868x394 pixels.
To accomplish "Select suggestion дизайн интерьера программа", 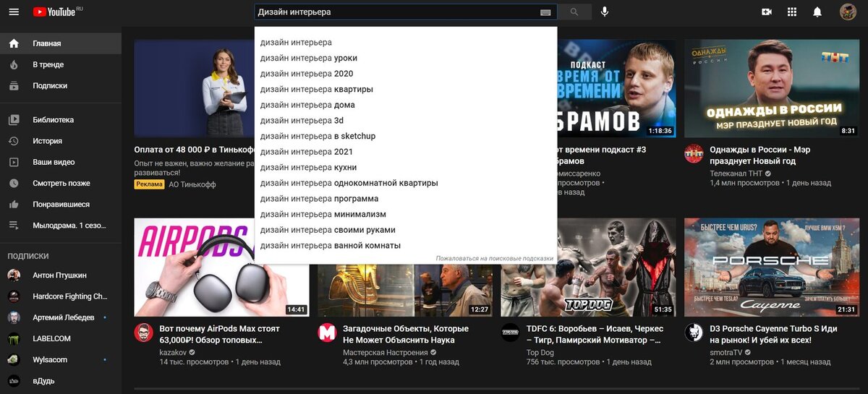I will tap(406, 199).
